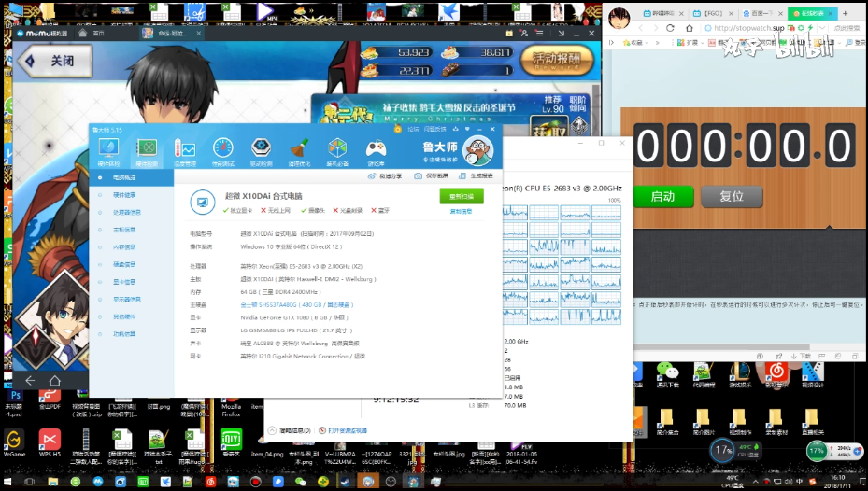Click the medal icon in Ludashi title bar
Viewport: 868px width, 491px height.
point(397,129)
